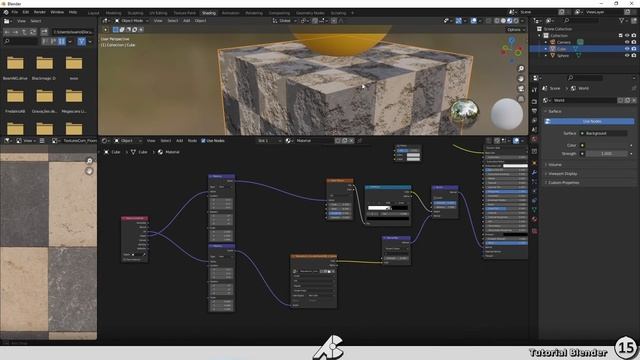
Task: Switch to the Layout workspace tab
Action: (x=93, y=13)
